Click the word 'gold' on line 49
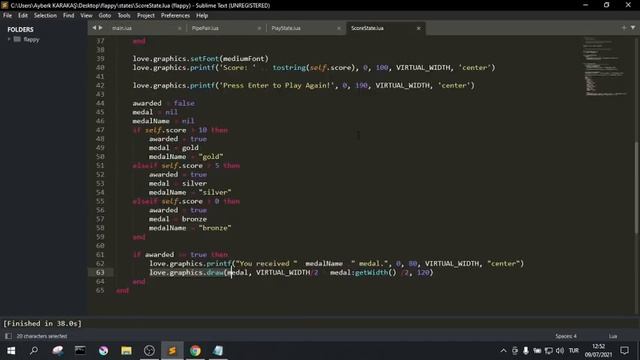The image size is (640, 360). pyautogui.click(x=190, y=148)
